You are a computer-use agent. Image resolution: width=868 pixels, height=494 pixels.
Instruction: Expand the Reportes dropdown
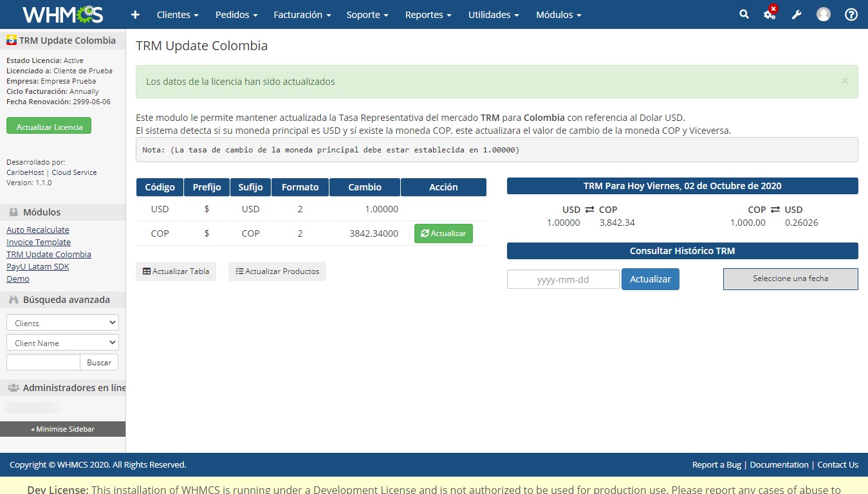429,14
